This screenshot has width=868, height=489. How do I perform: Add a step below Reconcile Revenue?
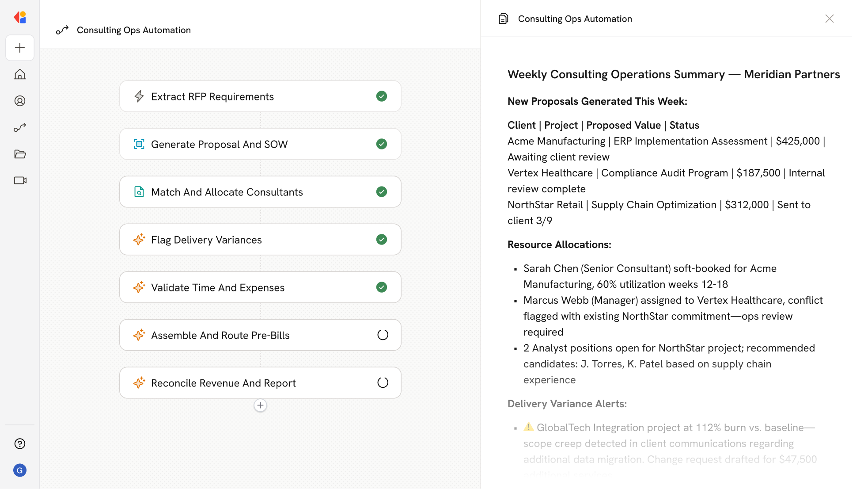[x=260, y=405]
